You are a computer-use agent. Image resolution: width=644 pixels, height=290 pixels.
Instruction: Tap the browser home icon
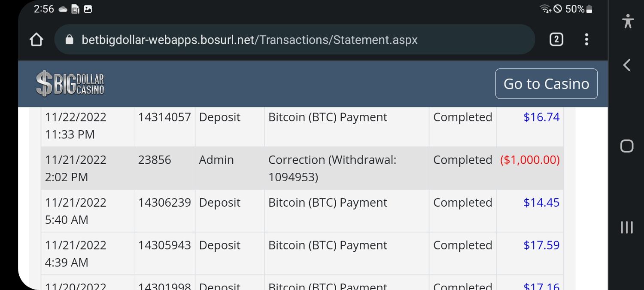pyautogui.click(x=36, y=40)
